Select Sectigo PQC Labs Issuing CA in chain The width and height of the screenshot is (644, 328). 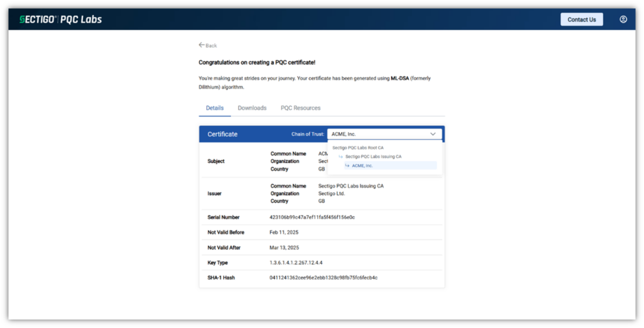click(x=373, y=156)
